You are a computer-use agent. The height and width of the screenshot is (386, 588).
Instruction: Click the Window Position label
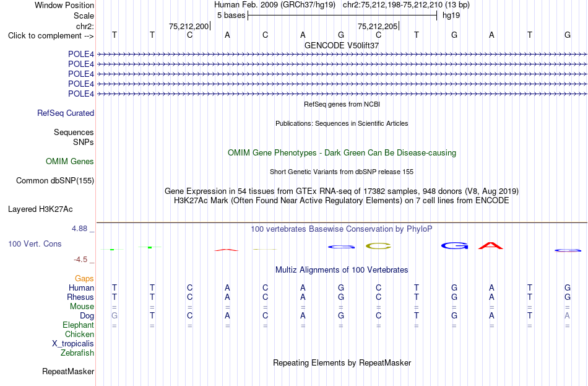pos(64,5)
